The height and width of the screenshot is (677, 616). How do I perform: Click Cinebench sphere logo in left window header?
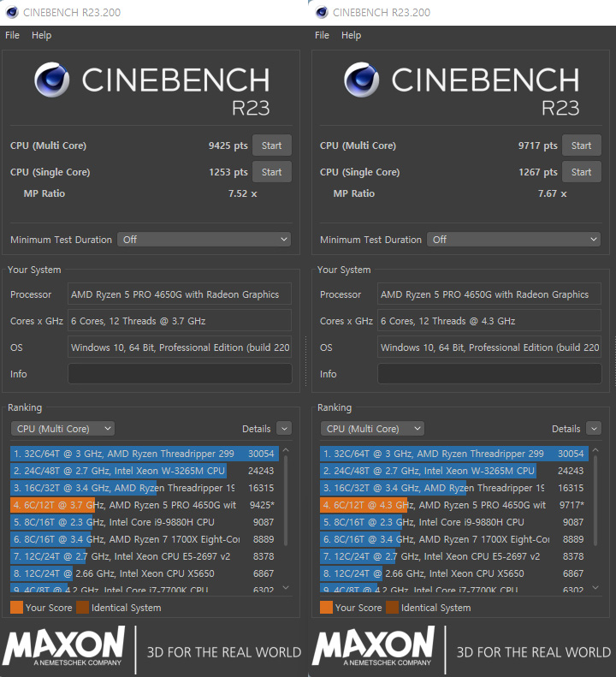(52, 80)
